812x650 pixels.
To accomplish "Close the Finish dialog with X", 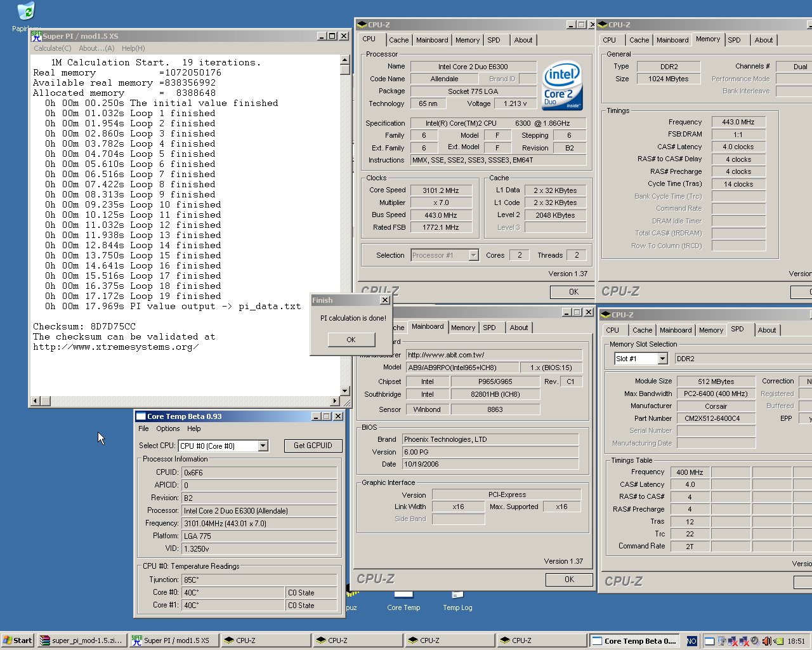I will (x=384, y=300).
